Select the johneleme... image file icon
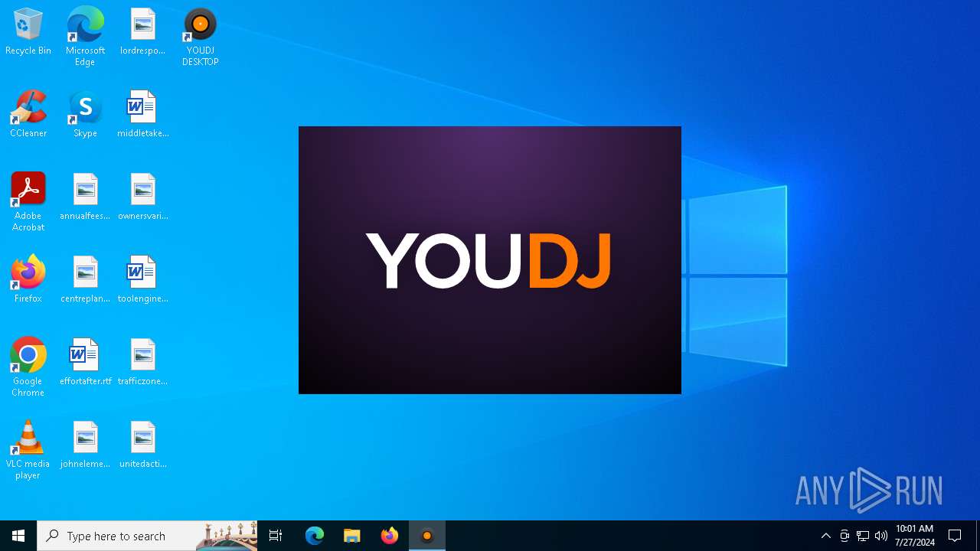The image size is (980, 551). tap(85, 445)
